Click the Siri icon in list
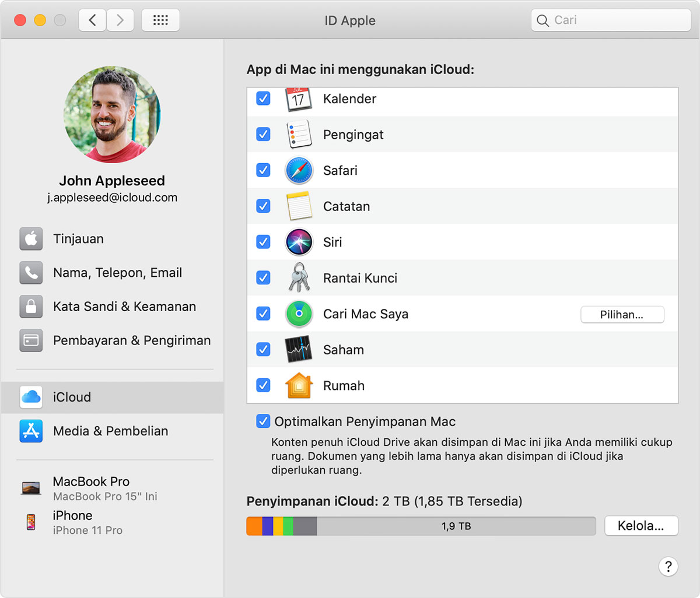The width and height of the screenshot is (700, 598). click(299, 242)
